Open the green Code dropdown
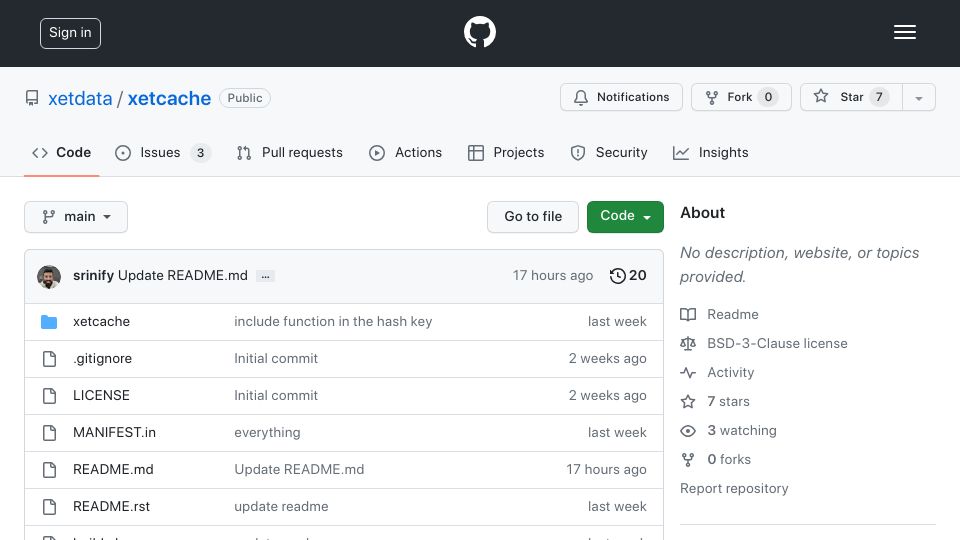This screenshot has height=540, width=960. [625, 217]
